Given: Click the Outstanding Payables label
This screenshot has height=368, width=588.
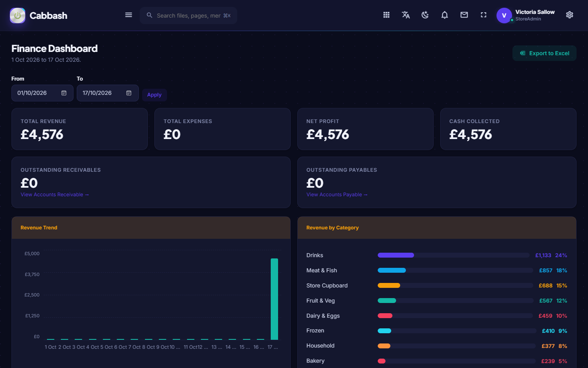Looking at the screenshot, I should [342, 170].
